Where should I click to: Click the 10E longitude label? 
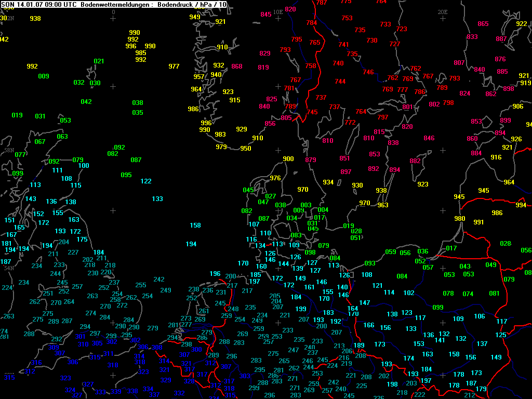click(278, 11)
